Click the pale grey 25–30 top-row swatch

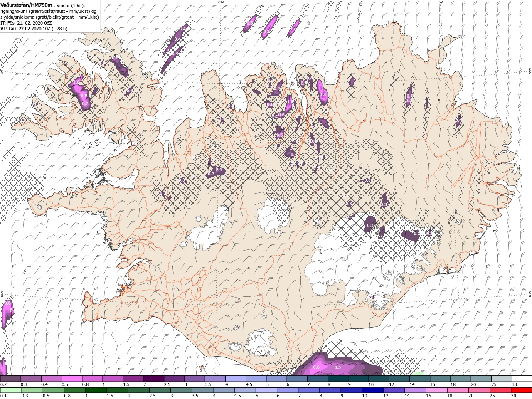pyautogui.click(x=501, y=379)
